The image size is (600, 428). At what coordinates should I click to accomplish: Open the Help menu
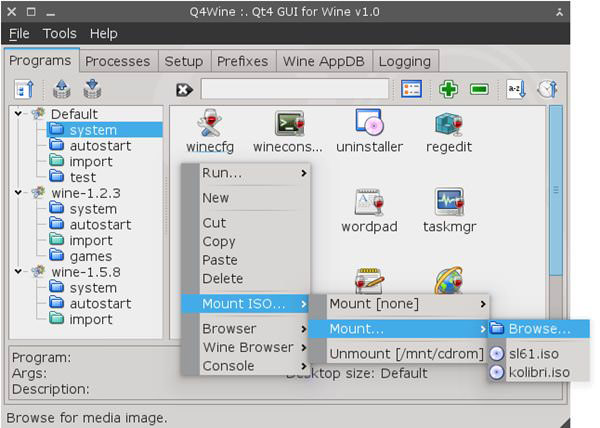point(104,34)
